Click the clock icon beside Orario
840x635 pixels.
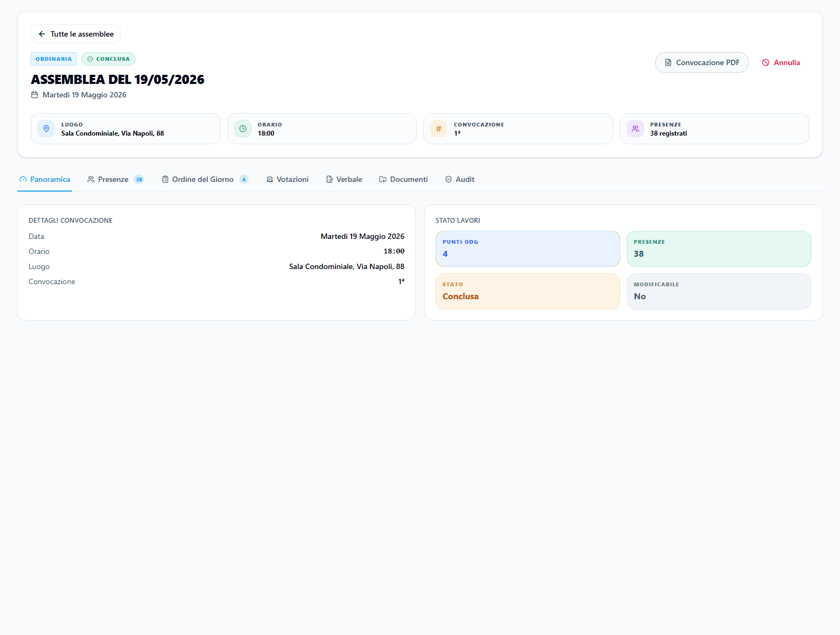coord(243,129)
